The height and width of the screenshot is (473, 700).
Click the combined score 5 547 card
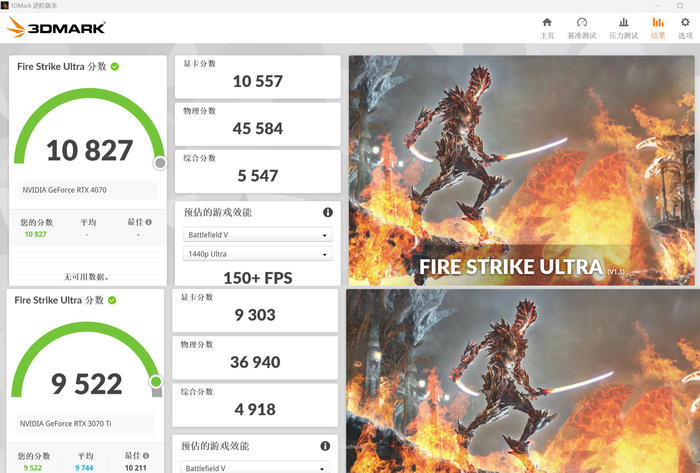[x=258, y=171]
